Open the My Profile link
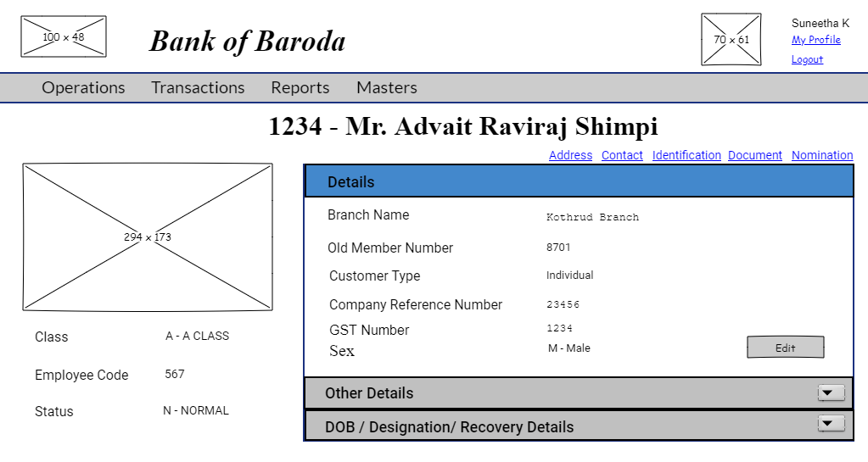 [x=815, y=40]
